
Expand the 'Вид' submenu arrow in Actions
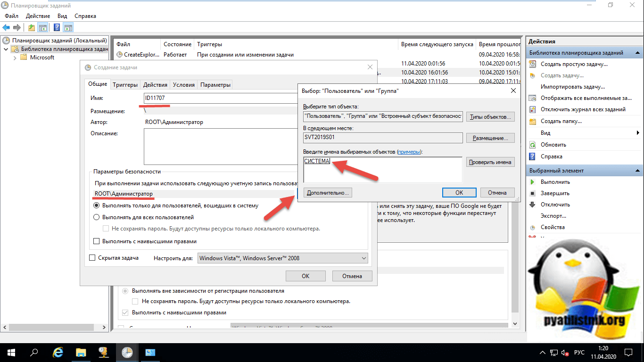click(x=637, y=133)
